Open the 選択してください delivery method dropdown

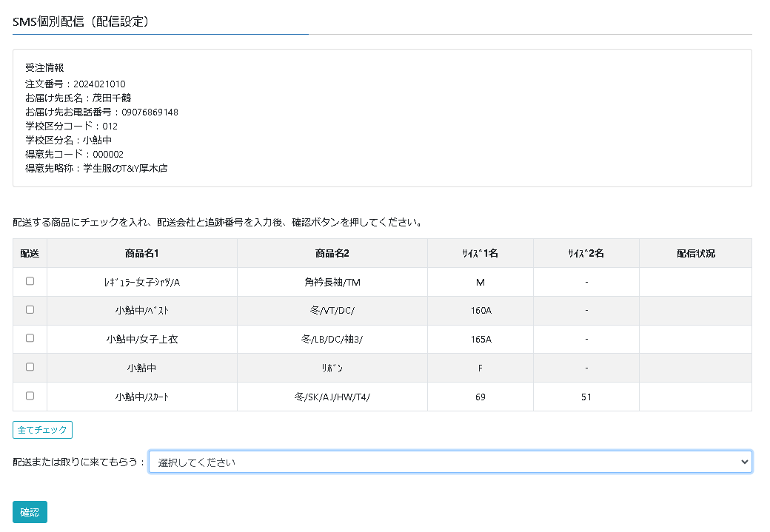click(x=450, y=462)
